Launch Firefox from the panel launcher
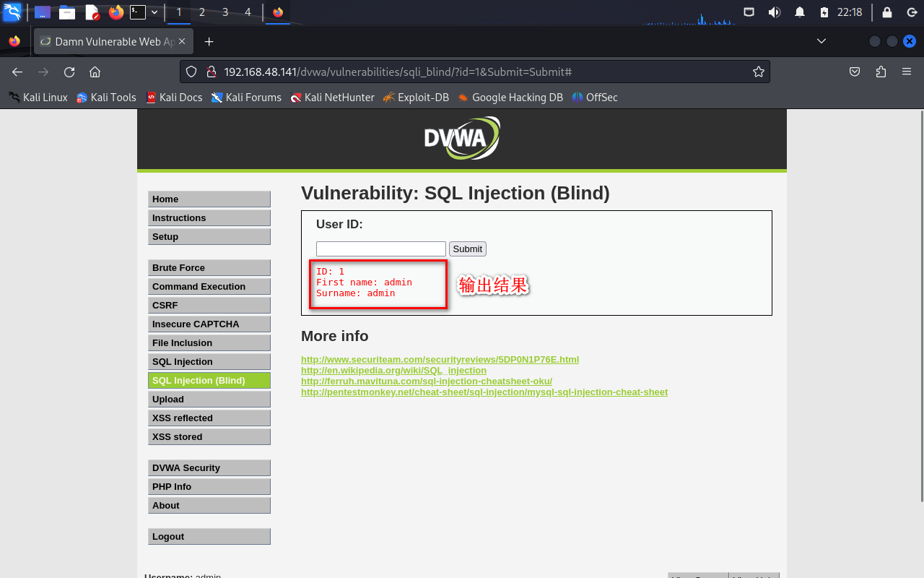 coord(115,12)
